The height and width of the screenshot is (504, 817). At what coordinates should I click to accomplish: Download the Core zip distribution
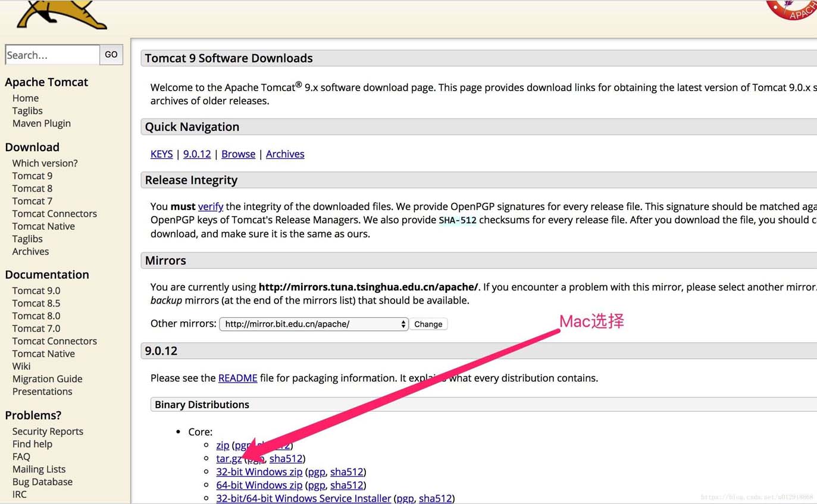223,445
